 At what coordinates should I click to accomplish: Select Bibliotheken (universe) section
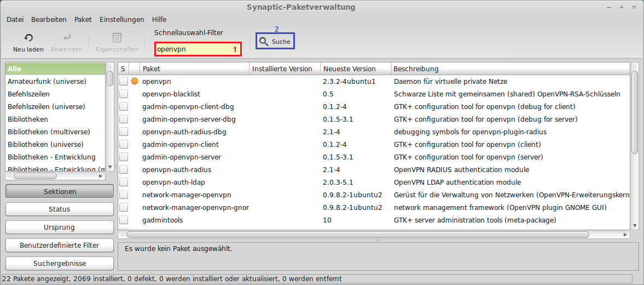[x=55, y=144]
